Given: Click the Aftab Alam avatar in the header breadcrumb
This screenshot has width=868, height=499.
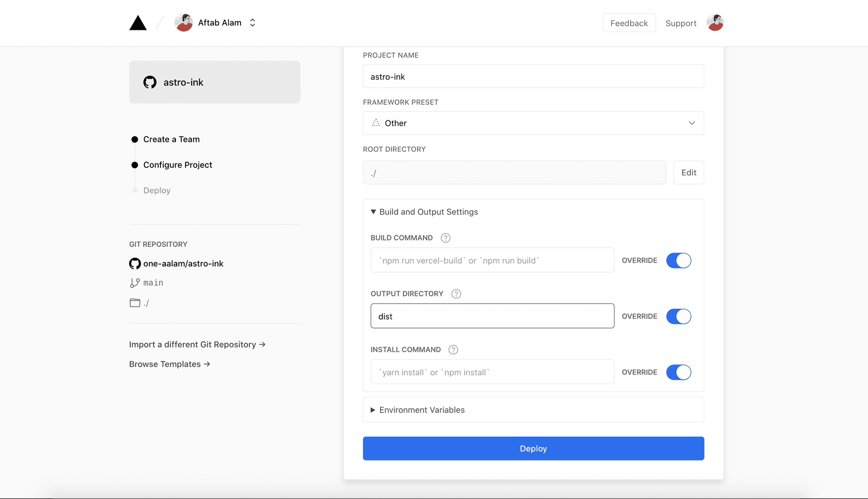Looking at the screenshot, I should tap(184, 23).
